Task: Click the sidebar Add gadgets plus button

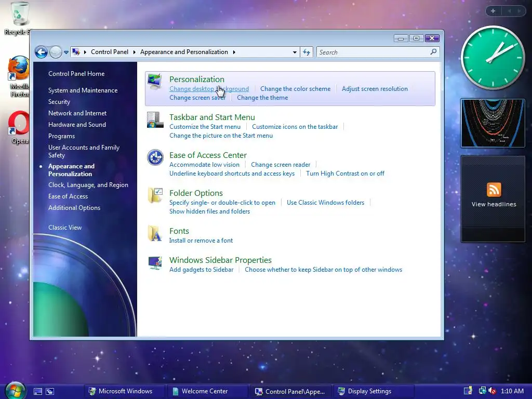Action: (493, 11)
